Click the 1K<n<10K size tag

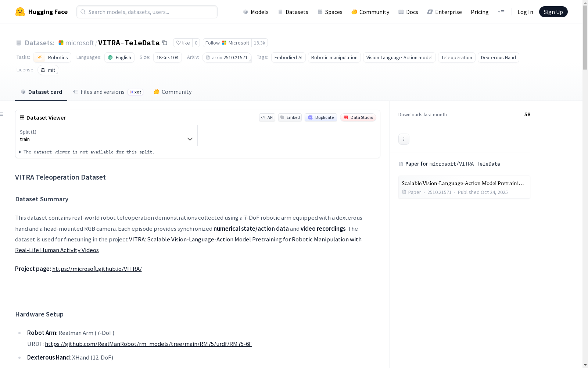click(x=168, y=57)
